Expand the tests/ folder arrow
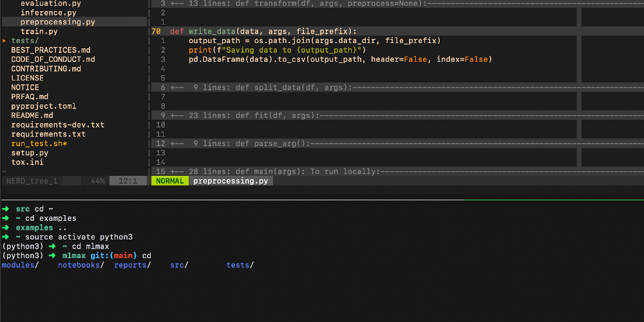644x322 pixels. [x=4, y=41]
